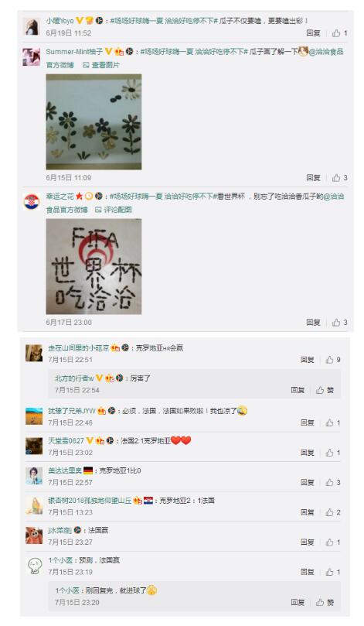Like the 克罗地亚2：1法国 prediction comment
The image size is (364, 626).
330,512
